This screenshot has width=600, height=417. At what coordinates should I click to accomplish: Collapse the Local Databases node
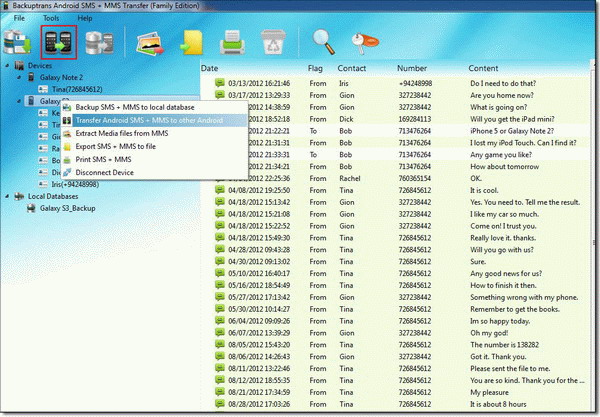[x=7, y=197]
